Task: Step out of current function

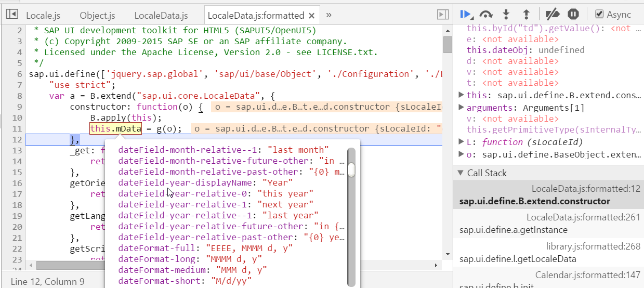Action: (525, 14)
